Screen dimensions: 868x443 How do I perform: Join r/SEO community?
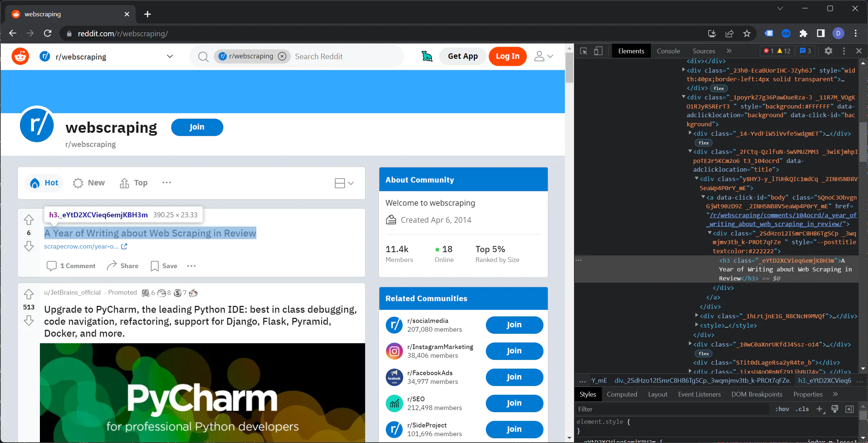coord(514,403)
